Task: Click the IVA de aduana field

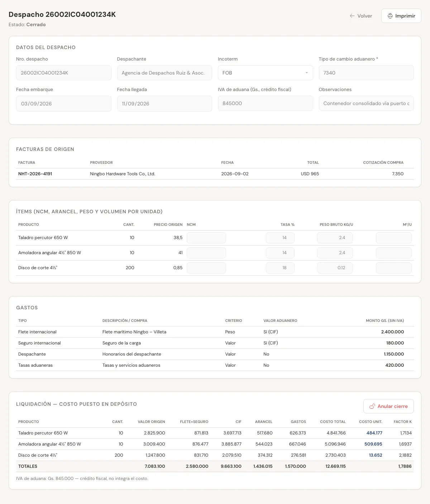Action: click(x=265, y=103)
